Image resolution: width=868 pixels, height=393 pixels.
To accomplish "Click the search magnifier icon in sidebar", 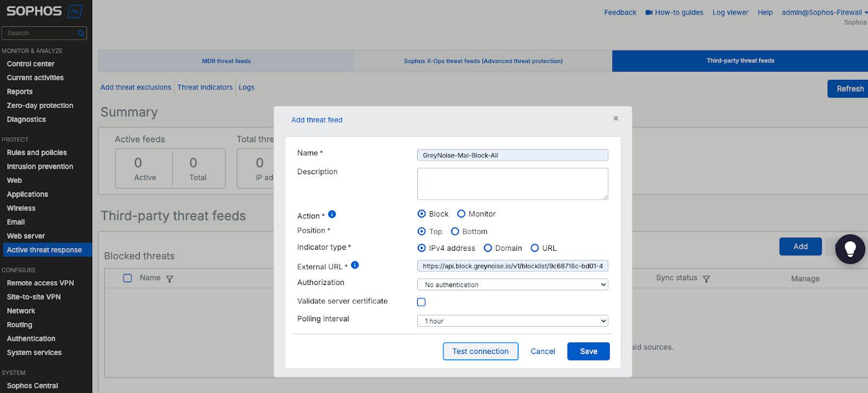I will point(81,34).
